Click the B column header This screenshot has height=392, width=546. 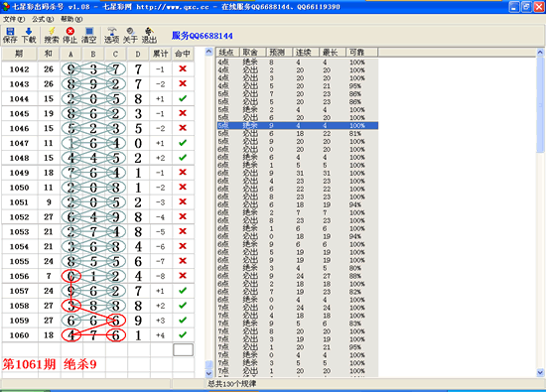pos(93,54)
